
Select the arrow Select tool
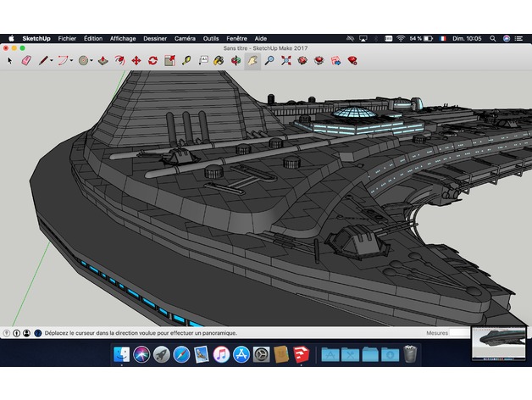(x=9, y=61)
